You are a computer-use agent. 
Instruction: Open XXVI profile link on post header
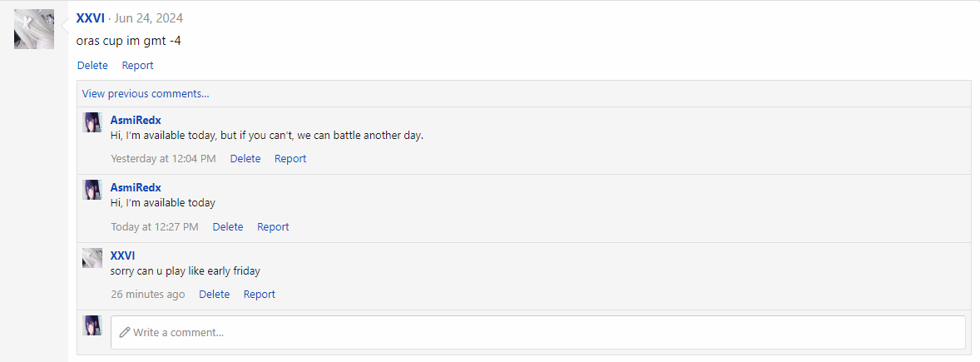click(90, 18)
